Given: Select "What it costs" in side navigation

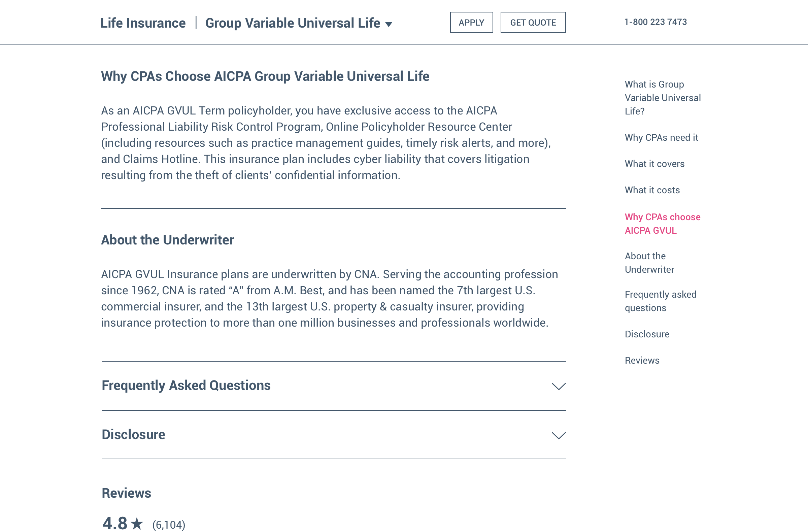Looking at the screenshot, I should [652, 190].
